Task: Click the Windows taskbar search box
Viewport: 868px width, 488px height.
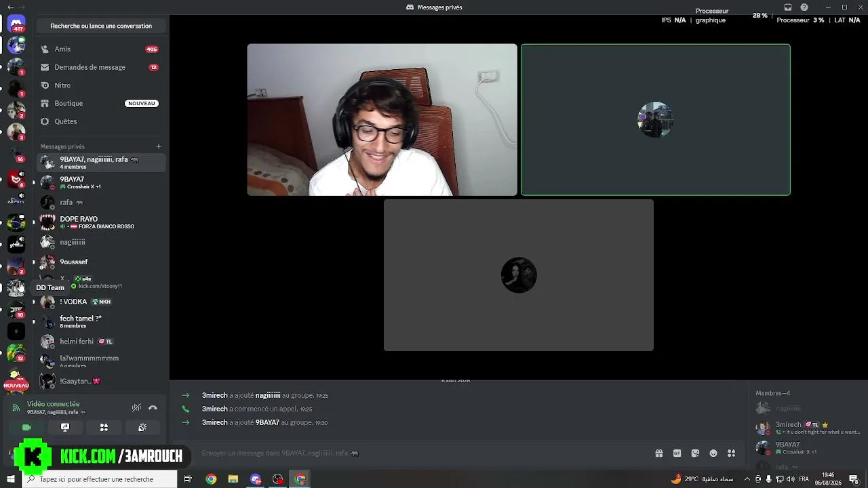Action: [99, 479]
